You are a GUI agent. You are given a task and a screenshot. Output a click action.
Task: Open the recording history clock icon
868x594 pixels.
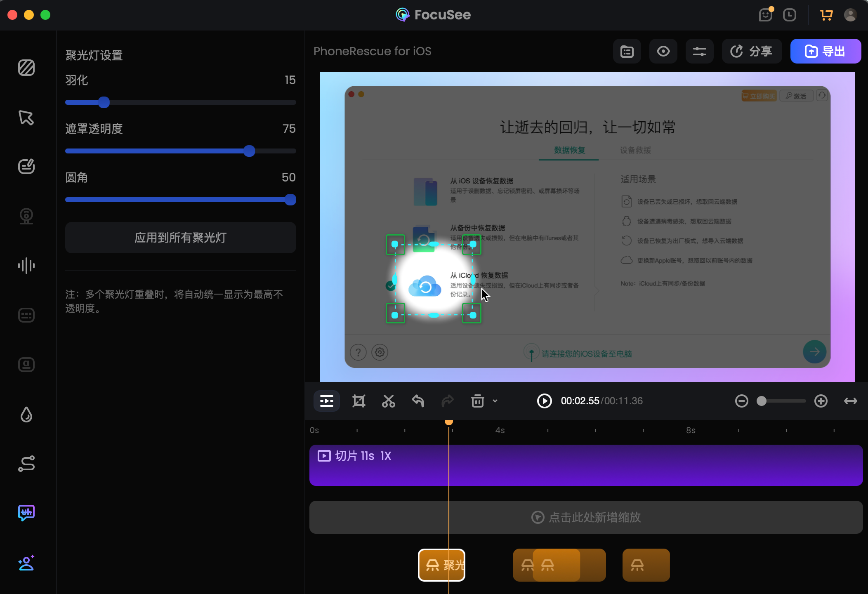pos(790,15)
